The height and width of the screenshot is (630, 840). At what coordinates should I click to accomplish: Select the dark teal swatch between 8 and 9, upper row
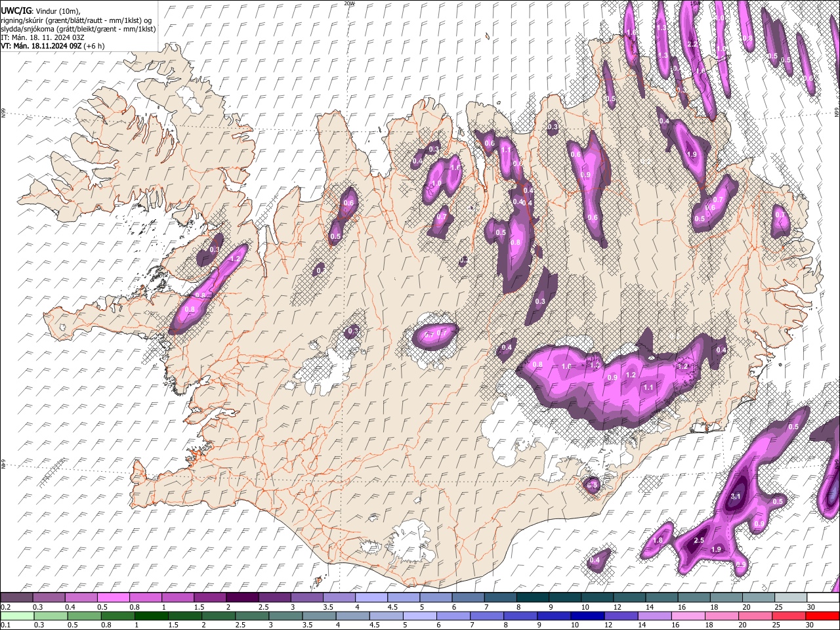pyautogui.click(x=533, y=597)
